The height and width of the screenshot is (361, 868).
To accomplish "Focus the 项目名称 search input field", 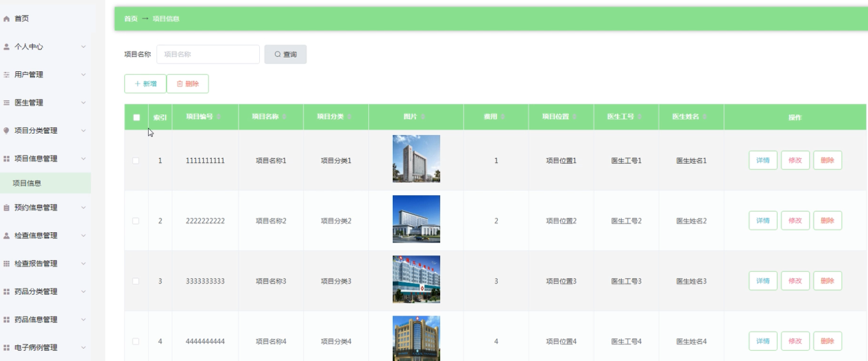I will click(x=208, y=54).
